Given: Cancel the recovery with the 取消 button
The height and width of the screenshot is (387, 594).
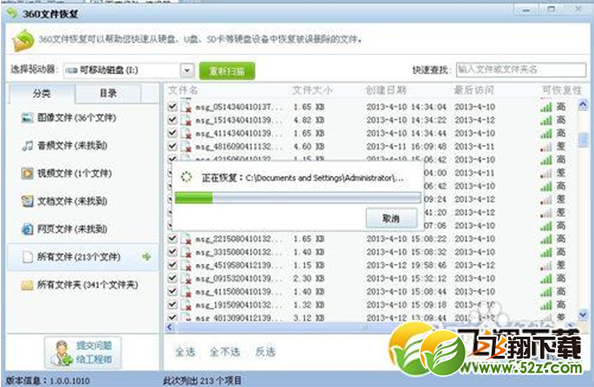Looking at the screenshot, I should (x=391, y=218).
